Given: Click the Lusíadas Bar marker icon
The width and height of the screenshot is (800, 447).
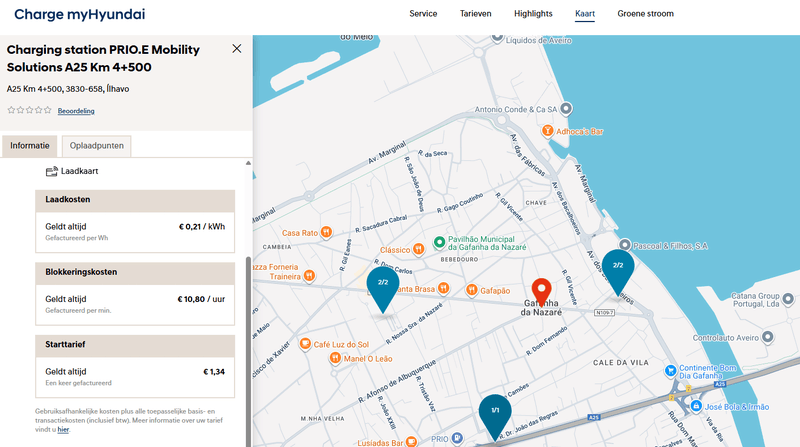Looking at the screenshot, I should [411, 442].
